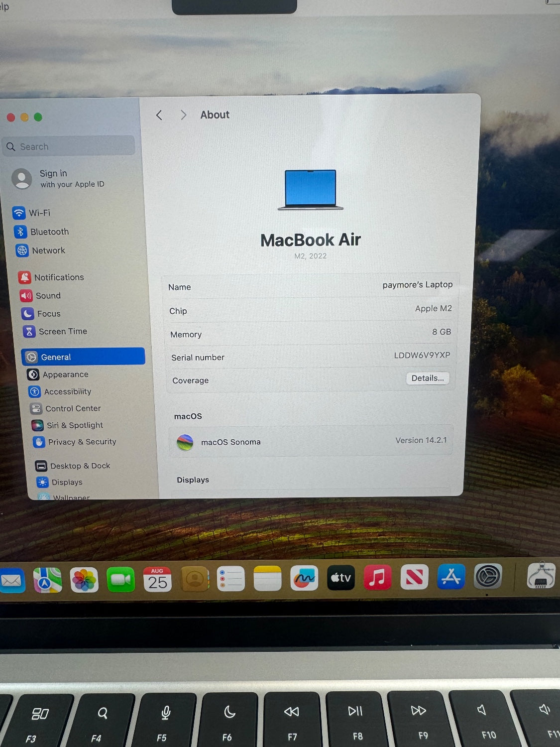Image resolution: width=560 pixels, height=747 pixels.
Task: Select General in the sidebar
Action: [x=83, y=357]
